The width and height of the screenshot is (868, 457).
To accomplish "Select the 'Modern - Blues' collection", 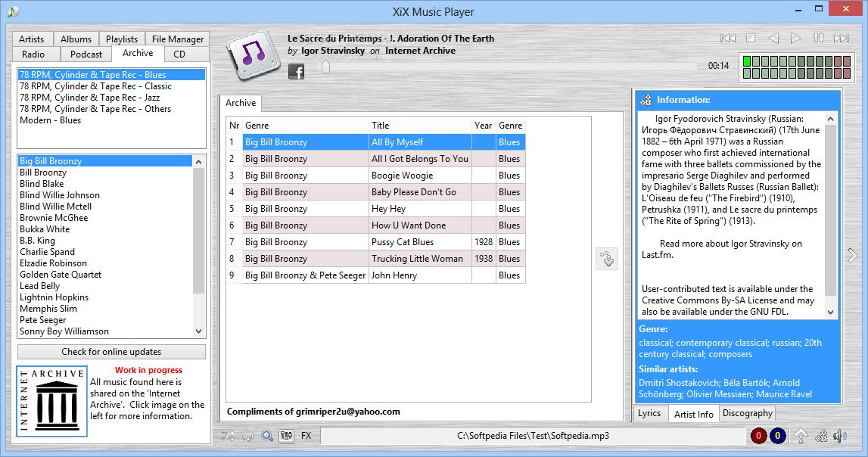I will (111, 120).
